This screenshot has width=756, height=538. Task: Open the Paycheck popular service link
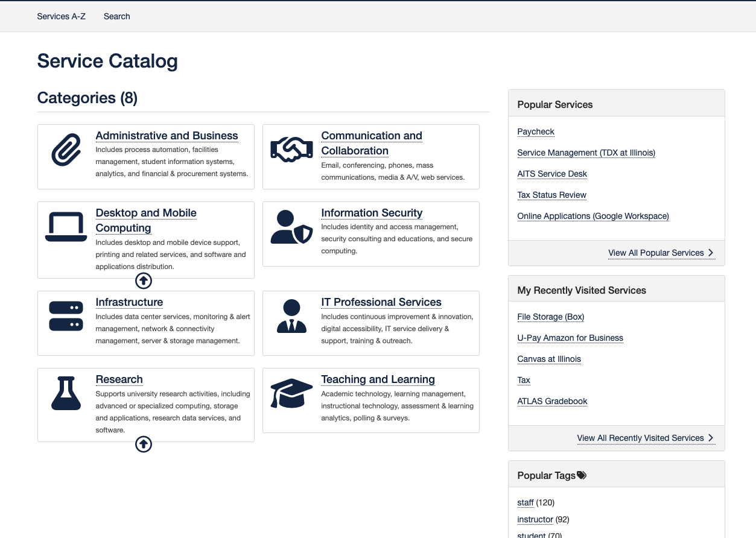coord(536,131)
